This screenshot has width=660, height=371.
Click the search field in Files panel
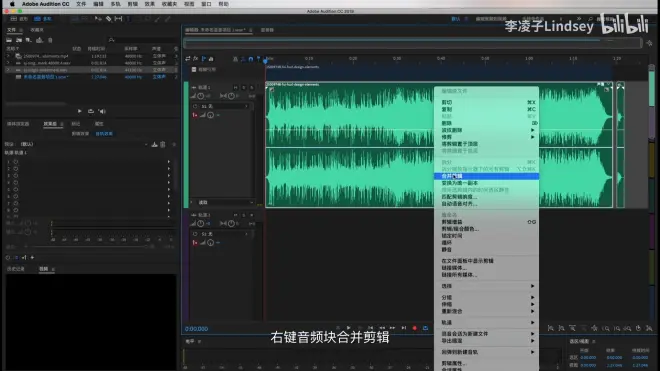pyautogui.click(x=142, y=40)
